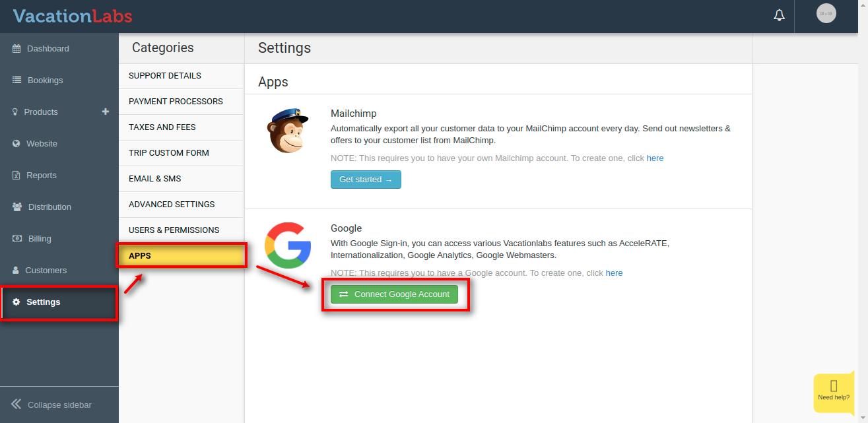Open Dashboard from the sidebar
Screen dimensions: 868x423
pos(48,49)
